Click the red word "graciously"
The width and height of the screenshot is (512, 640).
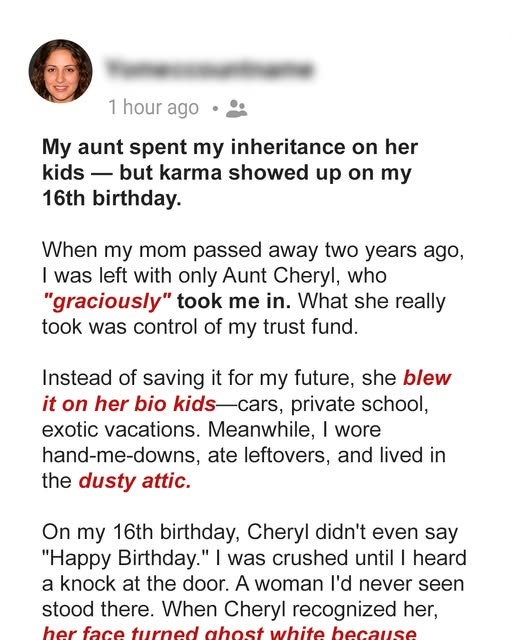(x=107, y=302)
